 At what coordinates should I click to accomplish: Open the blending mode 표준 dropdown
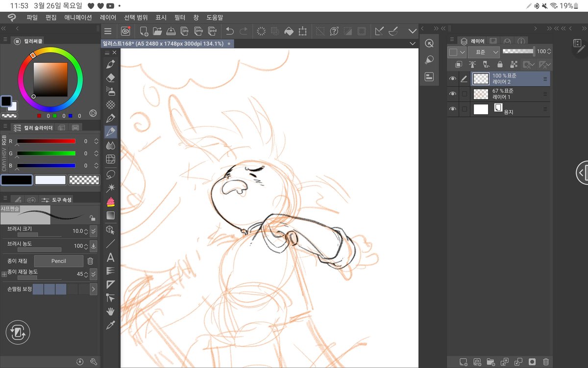(x=484, y=52)
